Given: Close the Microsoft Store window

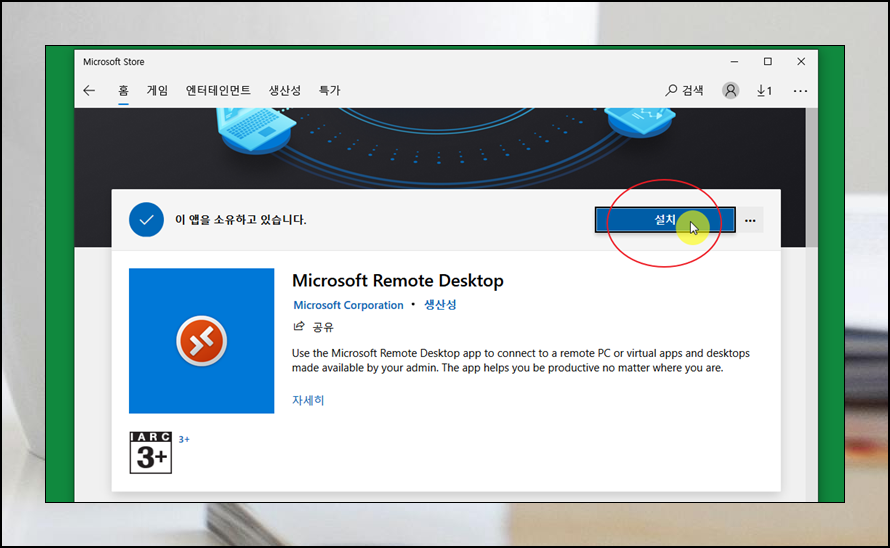Looking at the screenshot, I should (x=801, y=61).
